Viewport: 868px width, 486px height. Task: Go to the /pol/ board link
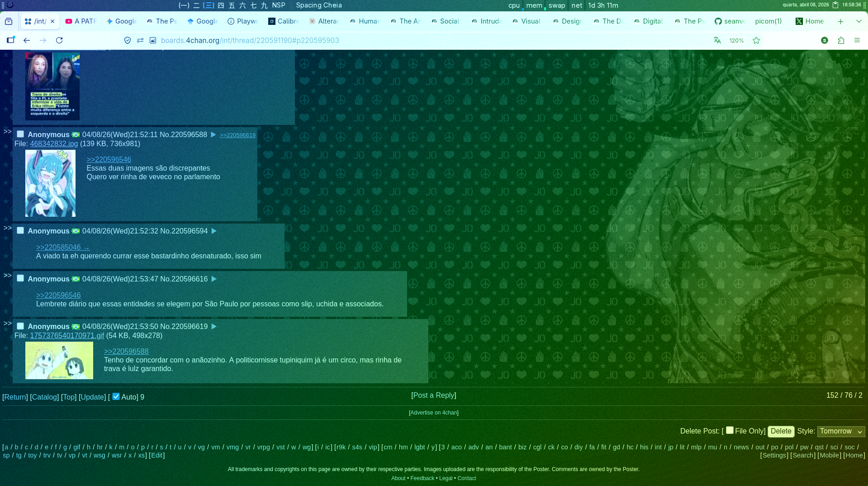coord(789,447)
